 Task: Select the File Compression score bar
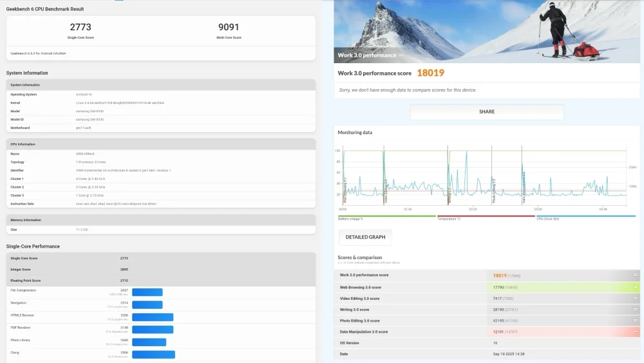click(147, 292)
